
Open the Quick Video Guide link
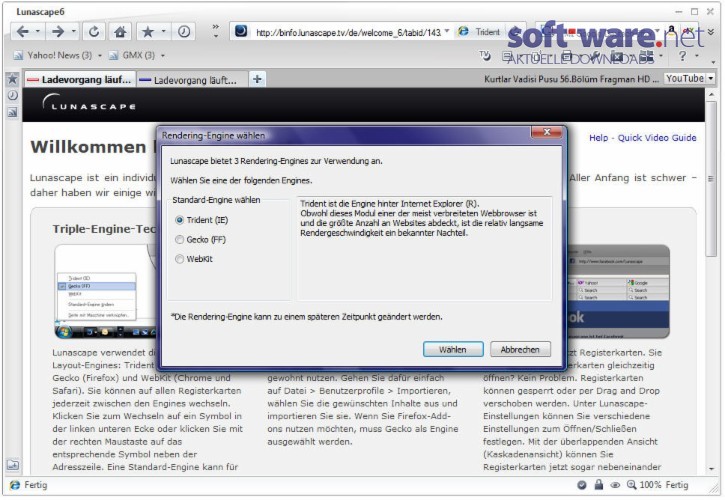657,138
